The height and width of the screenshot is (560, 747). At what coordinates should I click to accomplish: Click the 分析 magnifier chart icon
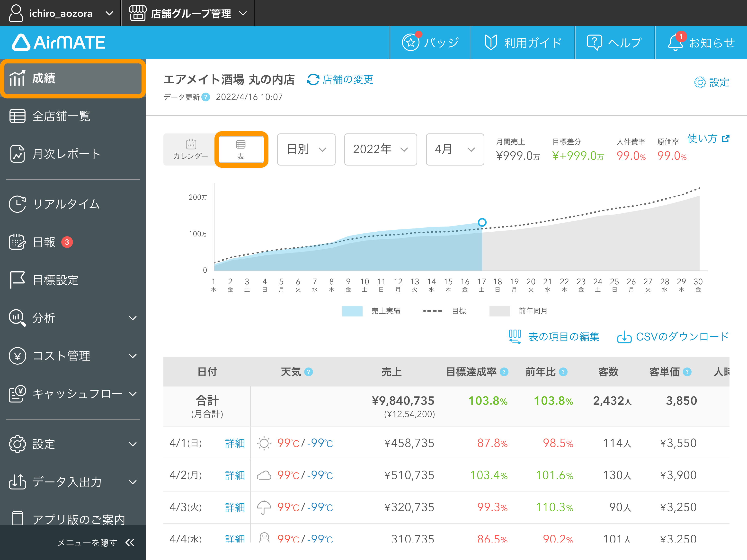click(17, 318)
